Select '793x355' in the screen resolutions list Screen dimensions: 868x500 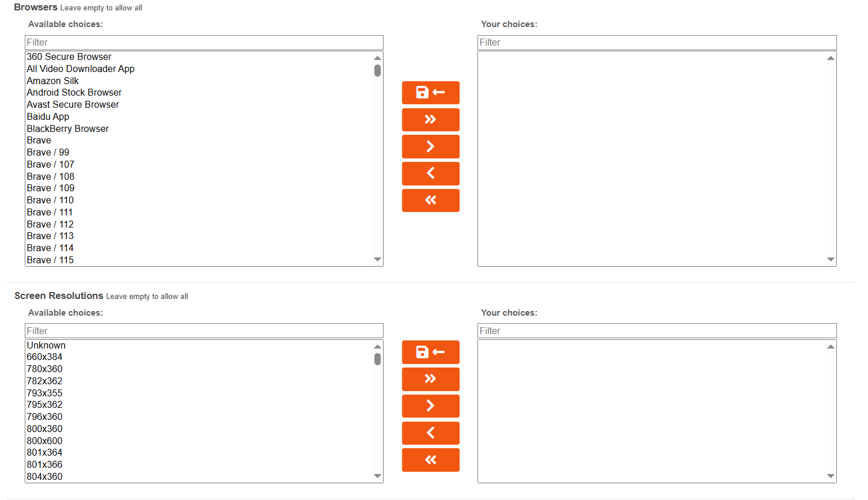click(x=199, y=393)
